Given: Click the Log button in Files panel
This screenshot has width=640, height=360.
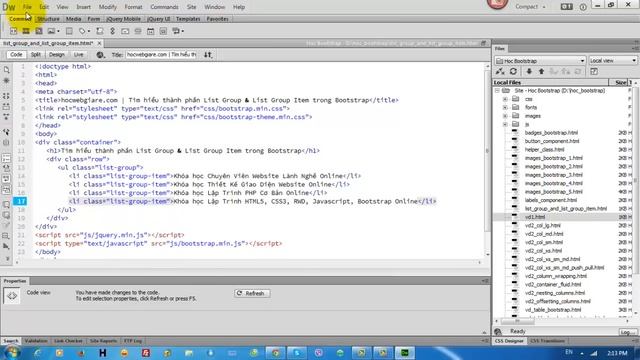Looking at the screenshot, I should pos(627,332).
